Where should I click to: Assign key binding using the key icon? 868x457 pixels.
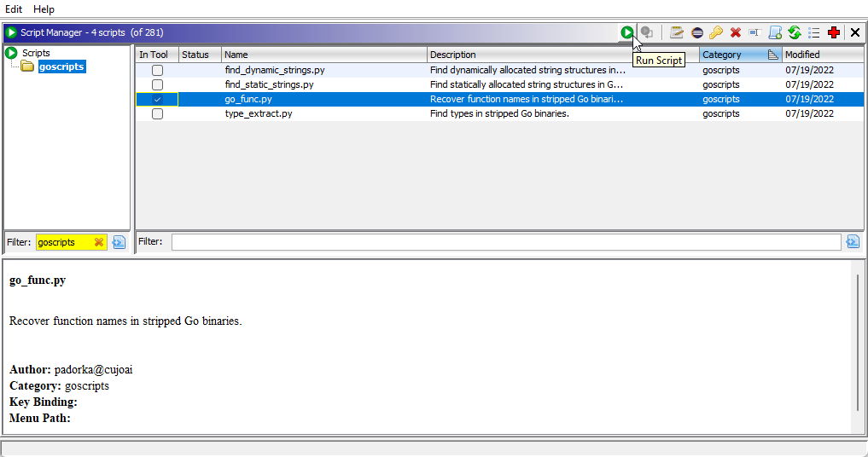click(x=716, y=32)
